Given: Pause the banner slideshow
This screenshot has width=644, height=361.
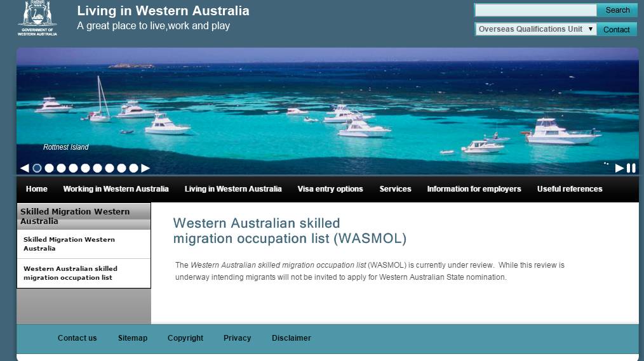Looking at the screenshot, I should click(631, 167).
